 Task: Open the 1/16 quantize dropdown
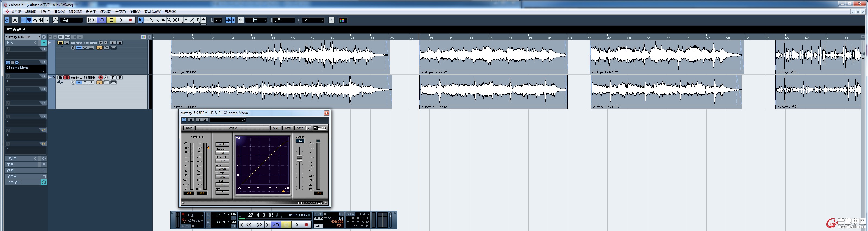[x=313, y=20]
